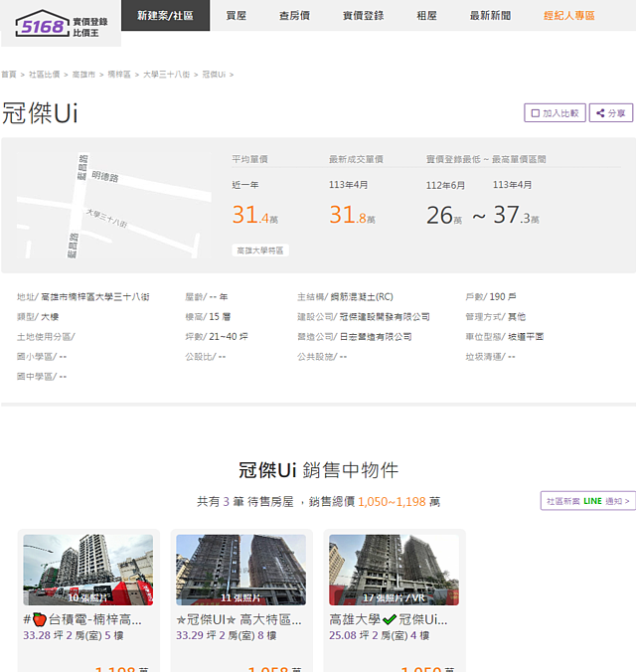Go to 首頁 breadcrumb link
Viewport: 636px width, 672px height.
tap(9, 75)
